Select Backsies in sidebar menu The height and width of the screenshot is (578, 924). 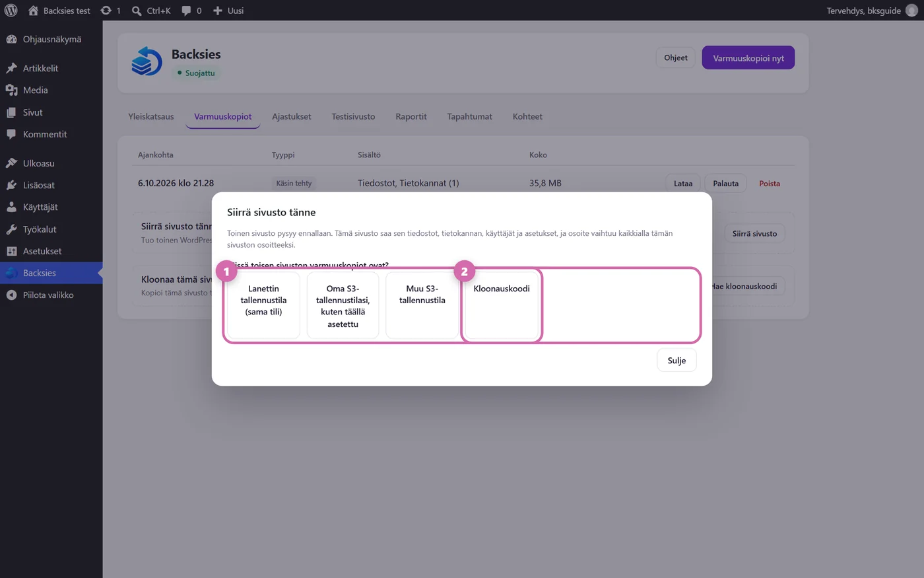coord(51,273)
